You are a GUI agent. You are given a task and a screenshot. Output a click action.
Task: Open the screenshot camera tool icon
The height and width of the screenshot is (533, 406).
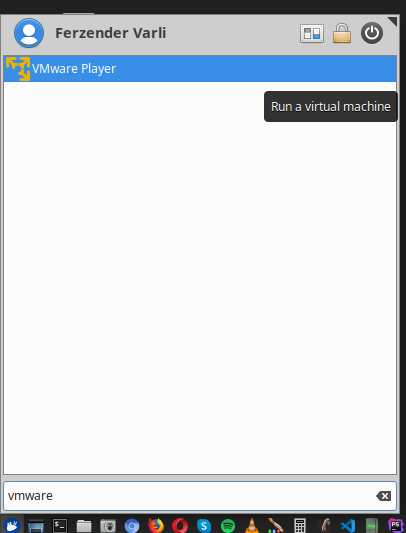pyautogui.click(x=108, y=526)
